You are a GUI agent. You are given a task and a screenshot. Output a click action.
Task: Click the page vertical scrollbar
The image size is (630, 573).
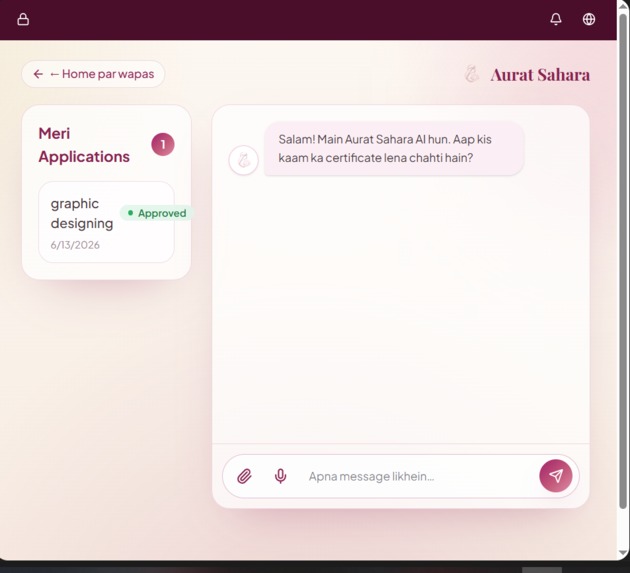[623, 261]
